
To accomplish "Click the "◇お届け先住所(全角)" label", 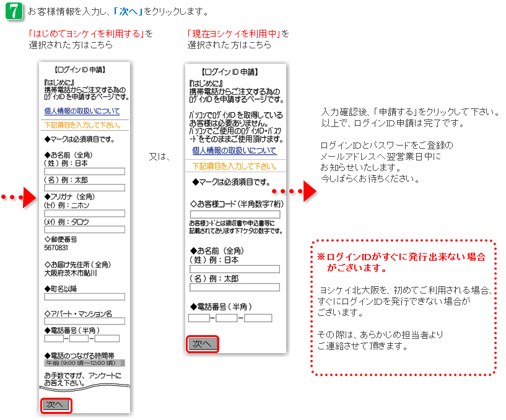I will point(78,265).
